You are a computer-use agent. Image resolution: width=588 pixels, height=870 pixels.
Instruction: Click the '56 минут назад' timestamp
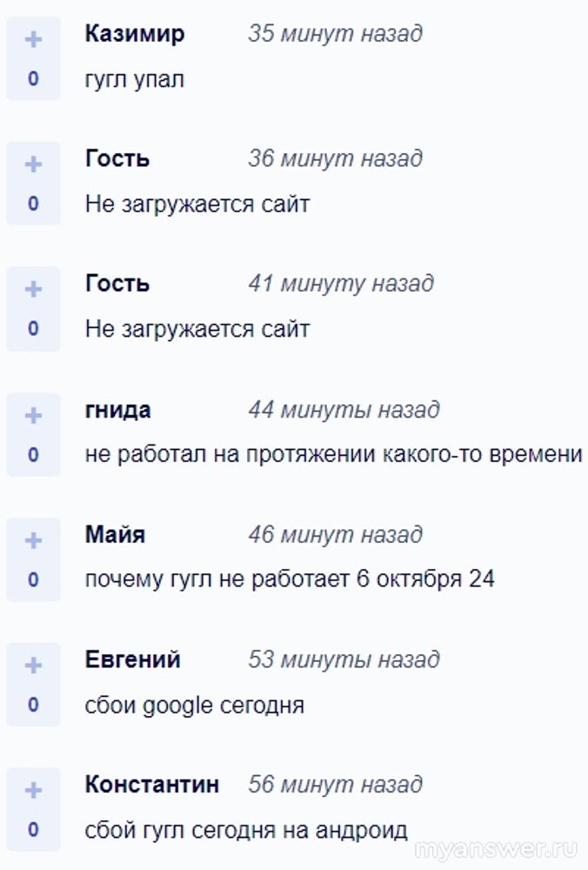click(335, 784)
